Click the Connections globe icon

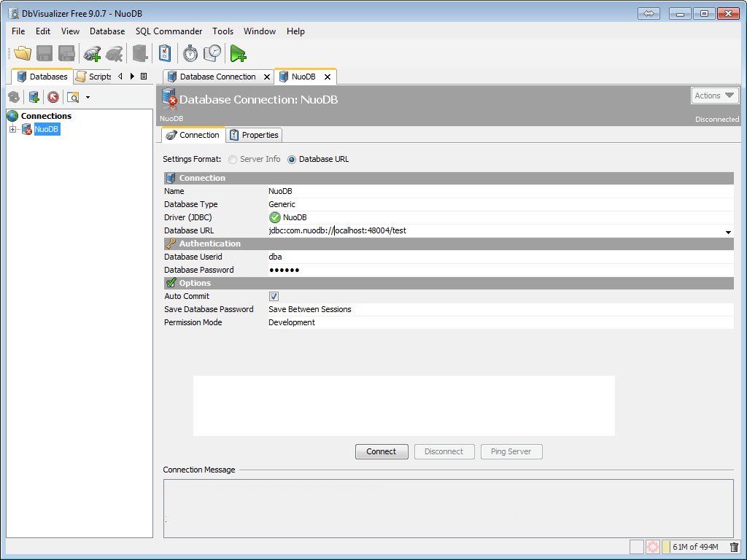pyautogui.click(x=12, y=116)
